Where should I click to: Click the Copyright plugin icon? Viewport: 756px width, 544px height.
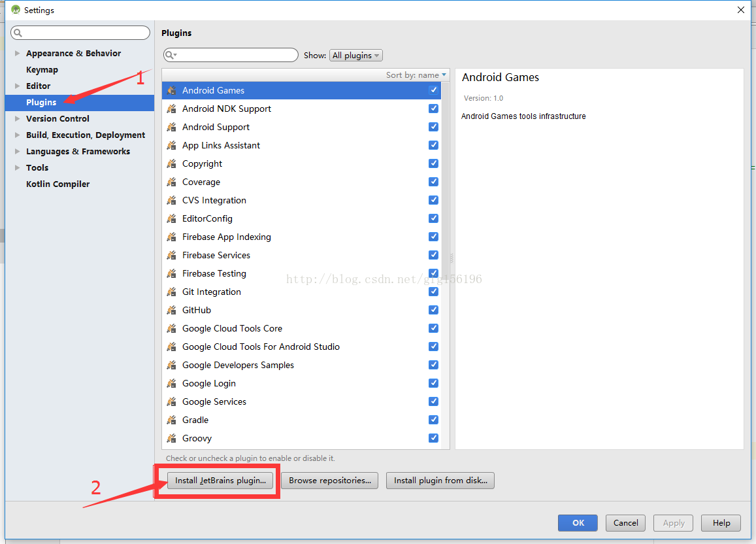[171, 163]
